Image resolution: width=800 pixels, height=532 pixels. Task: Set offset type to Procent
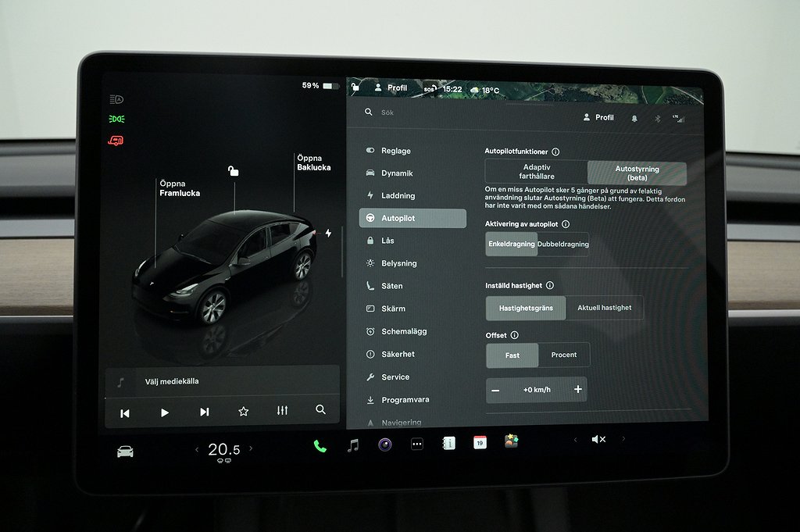pos(563,355)
